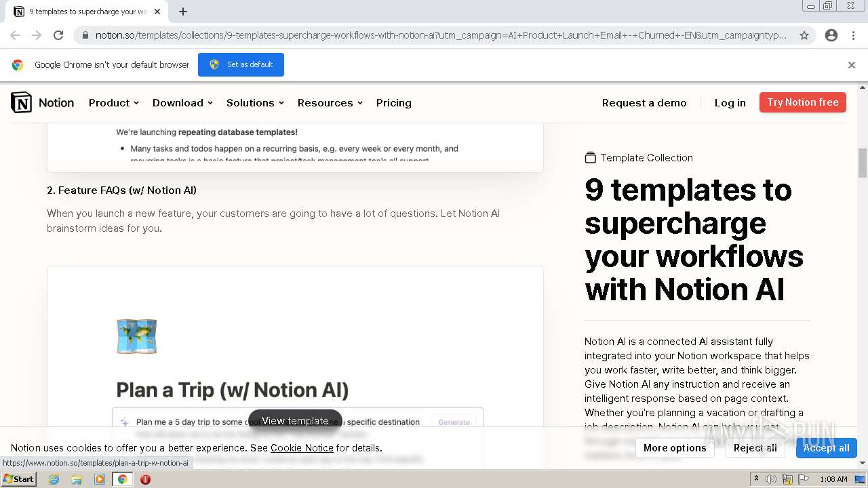Click the browser forward arrow
The image size is (868, 488).
point(37,35)
